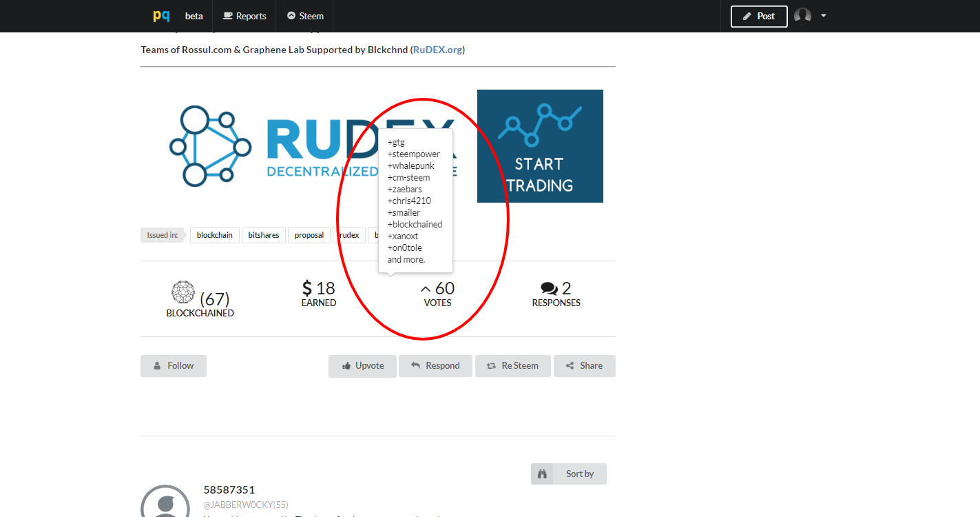Click the comment title 58587351
Image resolution: width=980 pixels, height=517 pixels.
(229, 490)
